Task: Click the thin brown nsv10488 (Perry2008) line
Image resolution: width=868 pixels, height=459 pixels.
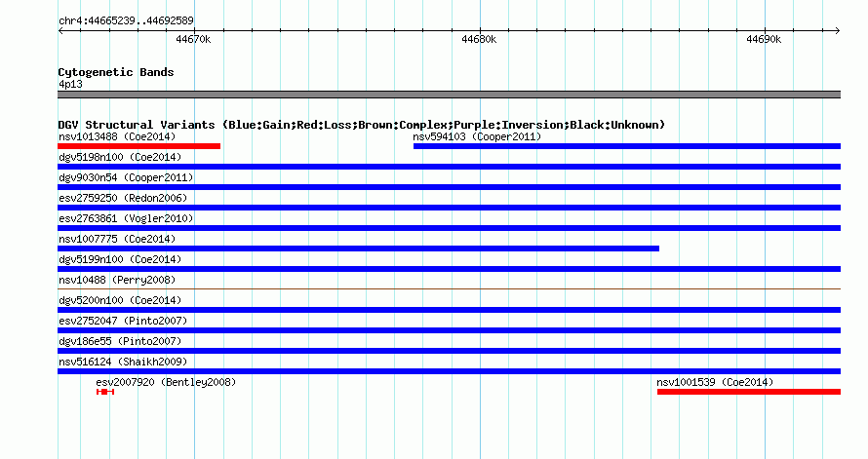Action: (x=449, y=288)
